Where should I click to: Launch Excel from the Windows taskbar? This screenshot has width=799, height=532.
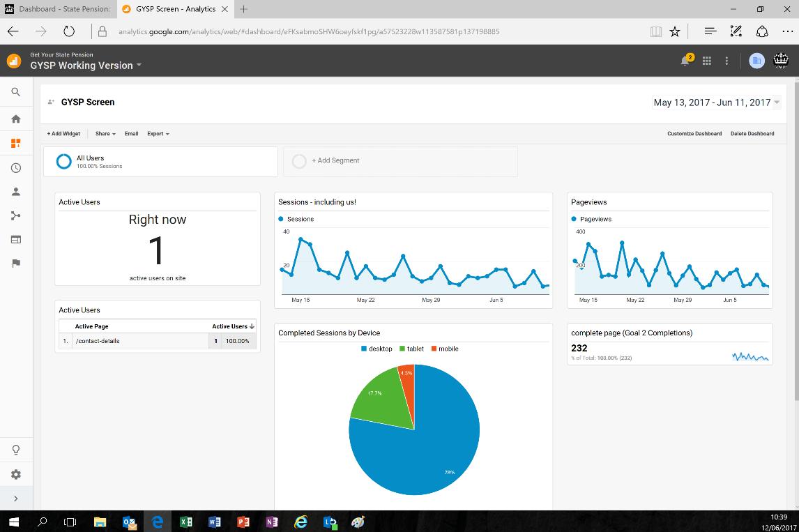click(186, 522)
